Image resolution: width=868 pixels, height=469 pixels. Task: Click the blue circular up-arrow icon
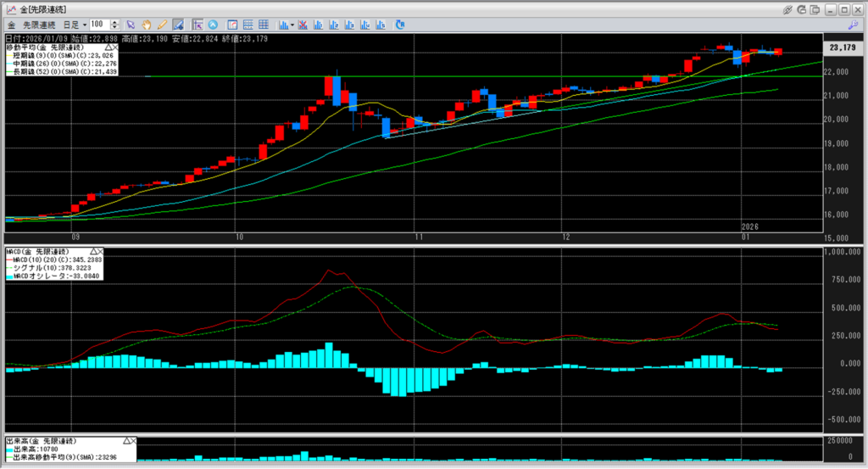213,25
